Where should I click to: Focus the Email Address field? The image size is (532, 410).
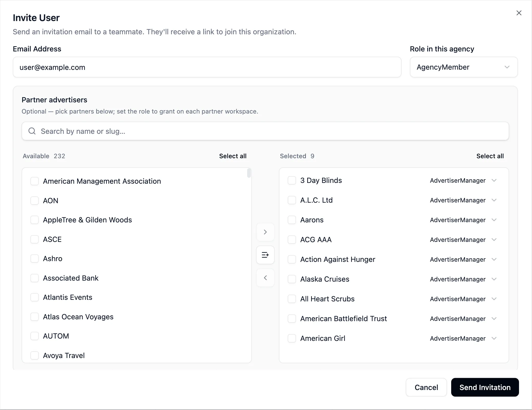coord(207,67)
